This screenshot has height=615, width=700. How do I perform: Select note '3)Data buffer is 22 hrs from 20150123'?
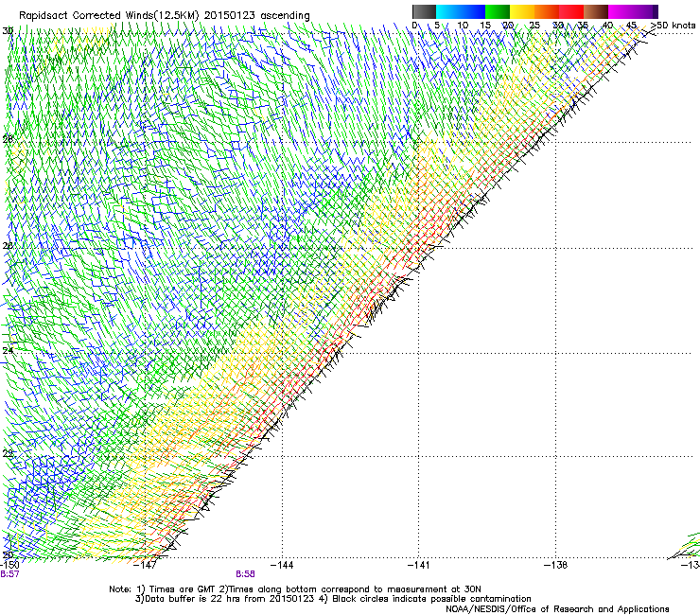click(225, 599)
